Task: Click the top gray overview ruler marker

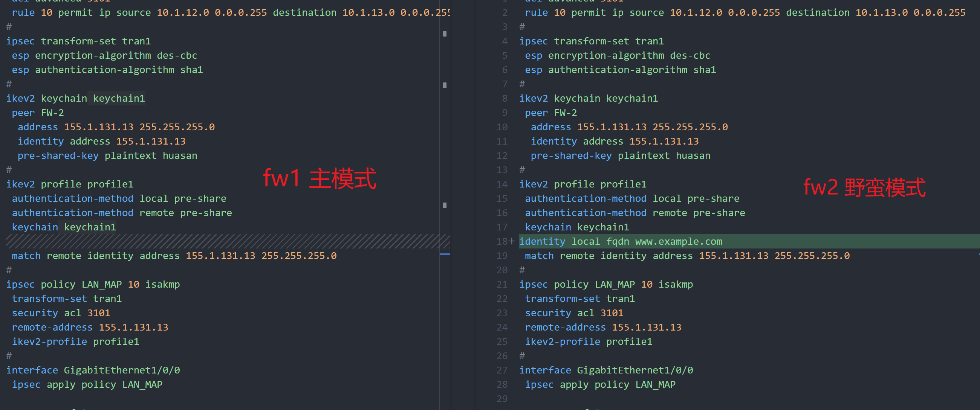Action: tap(445, 34)
